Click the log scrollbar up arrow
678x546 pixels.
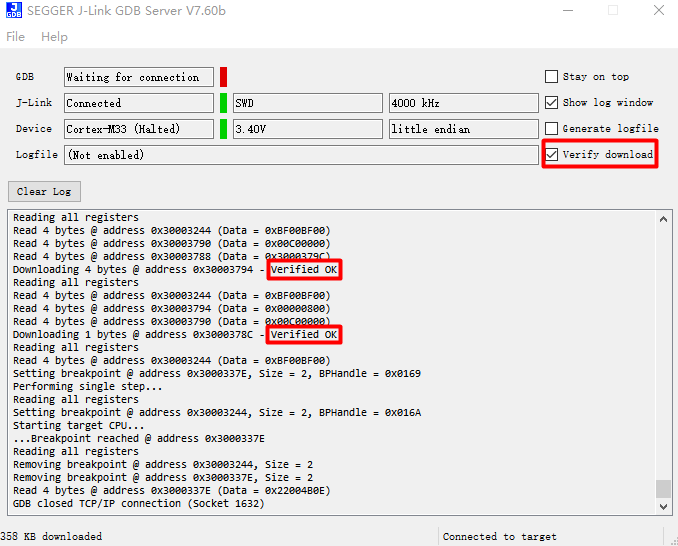(x=663, y=219)
